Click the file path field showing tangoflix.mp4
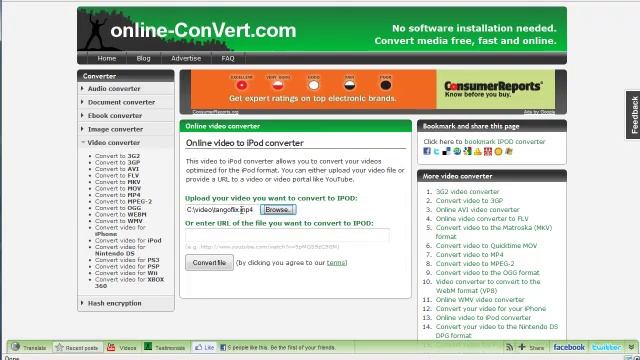 pyautogui.click(x=222, y=210)
